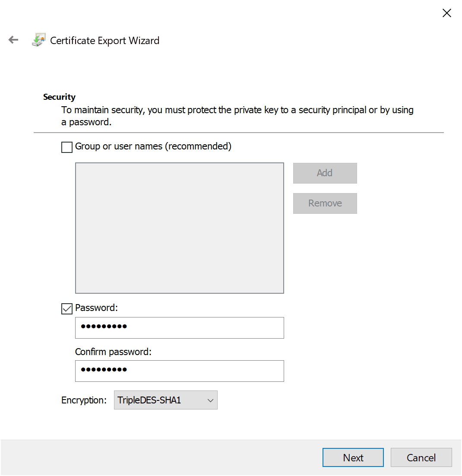Click the Encryption dropdown chevron arrow

pos(210,400)
